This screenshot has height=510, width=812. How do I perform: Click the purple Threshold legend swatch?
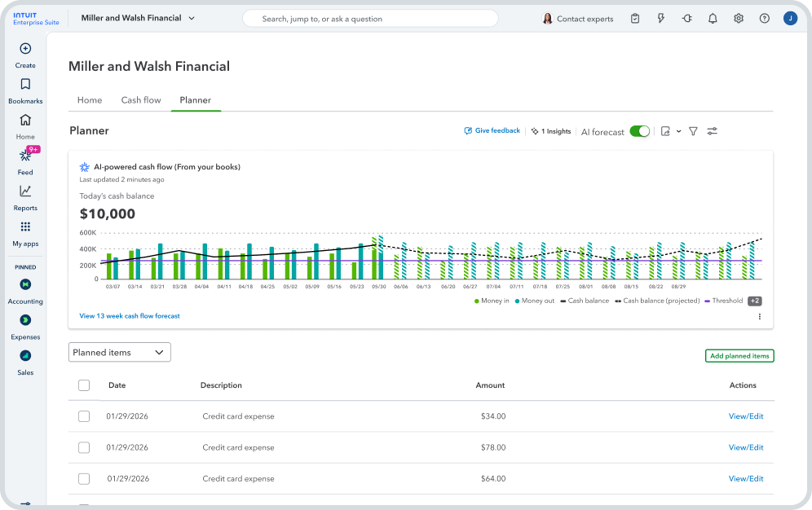[707, 301]
